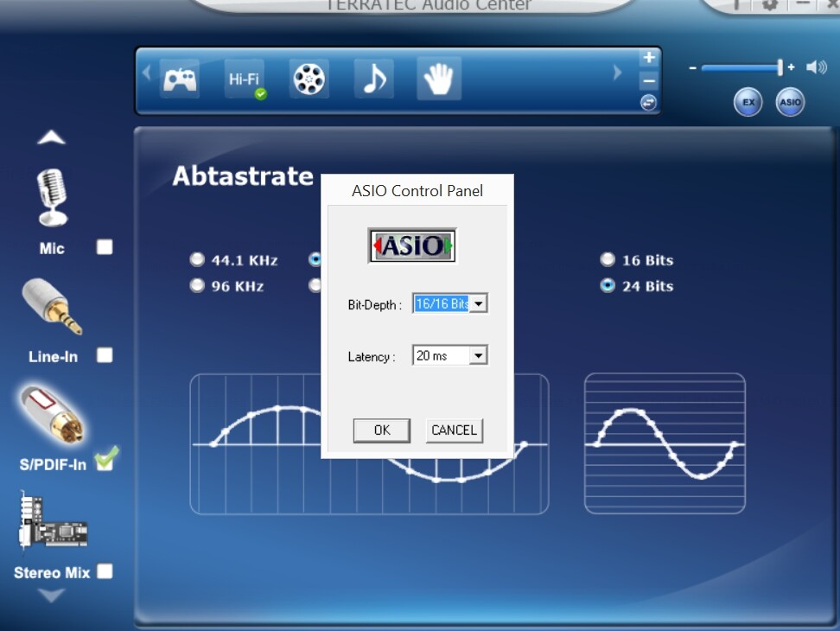Select the film reel movie preset

tap(309, 80)
